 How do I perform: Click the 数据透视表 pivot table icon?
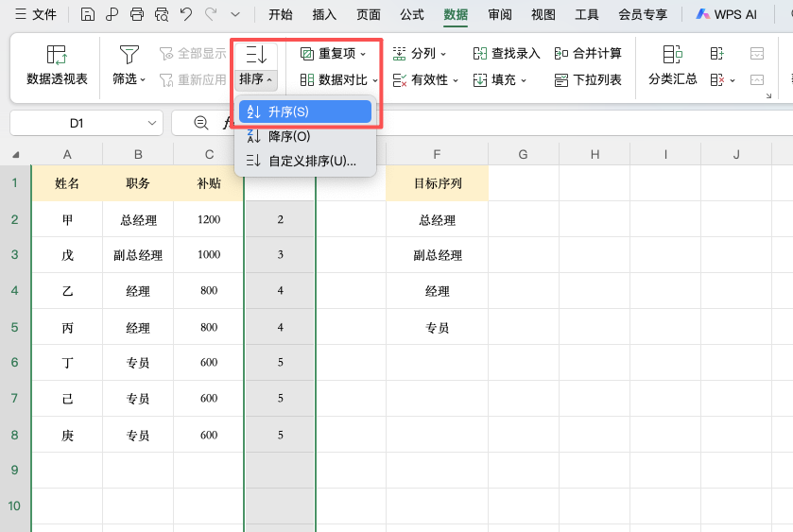[57, 55]
